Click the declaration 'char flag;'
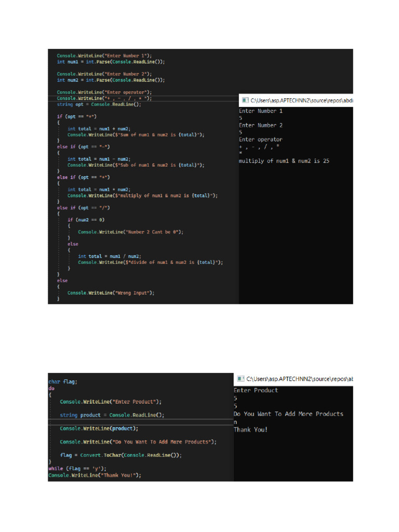Screen dimensions: 399x532 (x=63, y=382)
